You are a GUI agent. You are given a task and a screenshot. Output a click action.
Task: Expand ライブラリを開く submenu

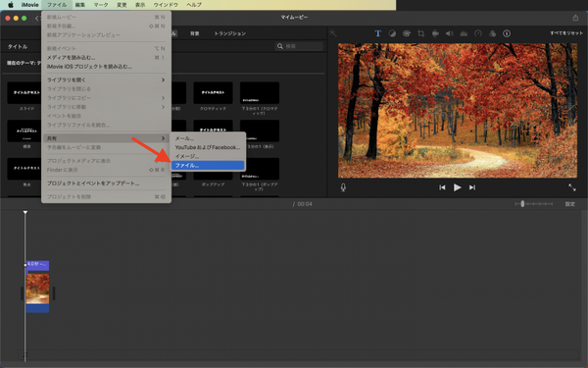106,80
